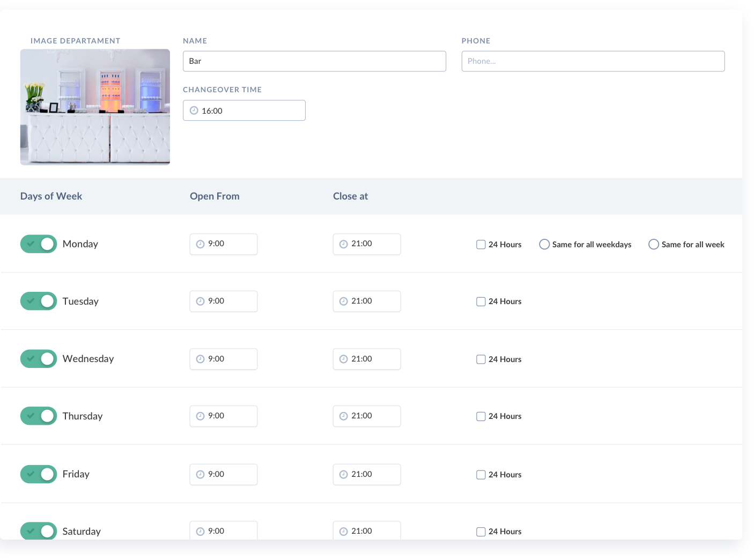
Task: Click the clock icon in Saturday's Open From field
Action: coord(200,532)
